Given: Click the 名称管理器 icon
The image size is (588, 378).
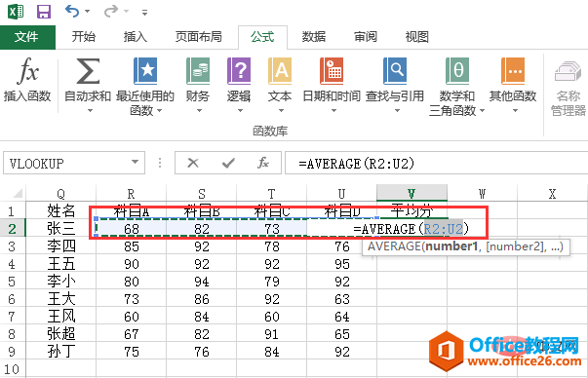Looking at the screenshot, I should [x=568, y=71].
